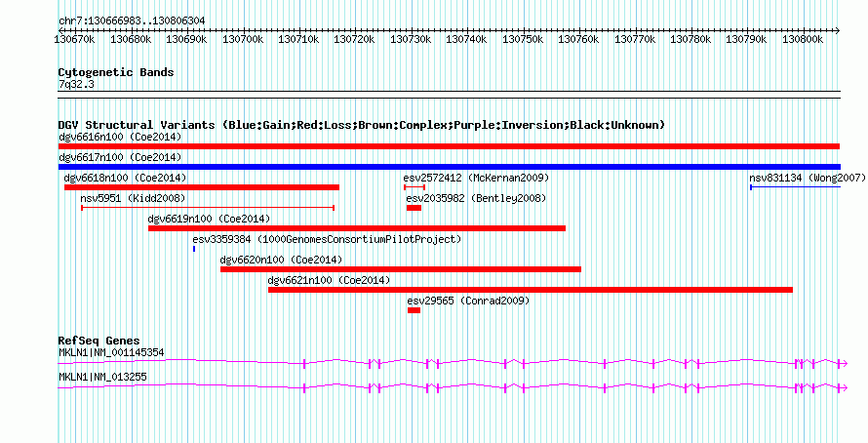Click the small blue esv3359384 marker
The image size is (868, 443).
(x=194, y=249)
